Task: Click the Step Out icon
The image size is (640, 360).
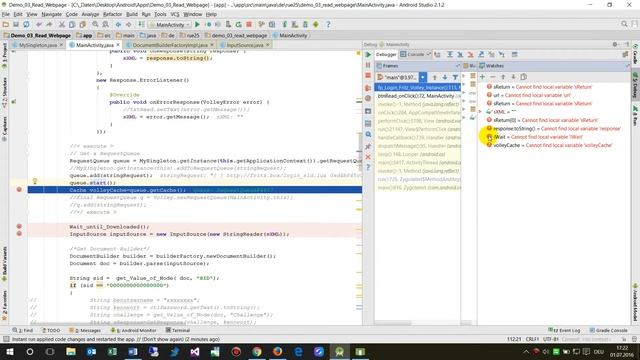Action: click(x=481, y=54)
